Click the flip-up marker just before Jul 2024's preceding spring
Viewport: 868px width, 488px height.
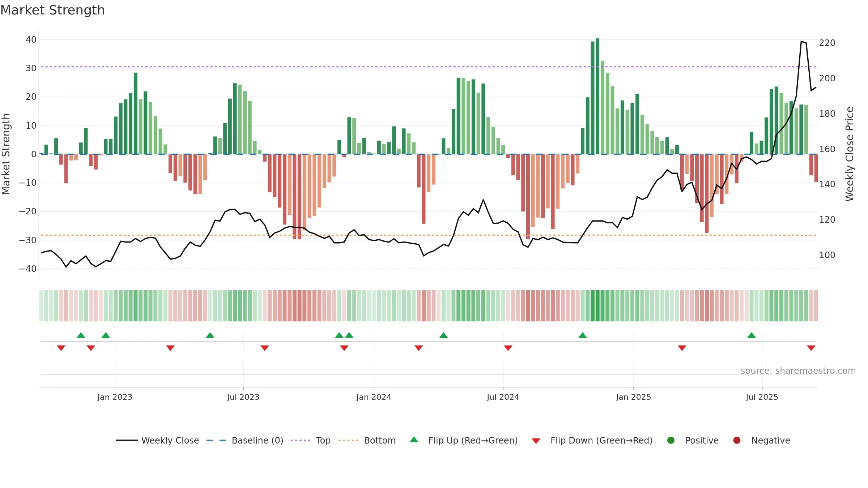point(443,335)
